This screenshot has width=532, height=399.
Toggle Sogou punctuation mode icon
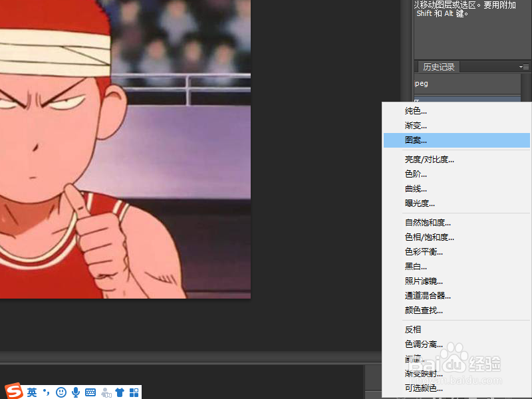pos(47,392)
